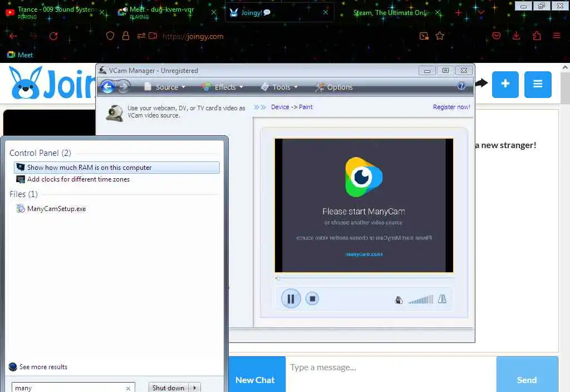Click the webcam device icon in VCam
The height and width of the screenshot is (392, 570).
click(115, 112)
